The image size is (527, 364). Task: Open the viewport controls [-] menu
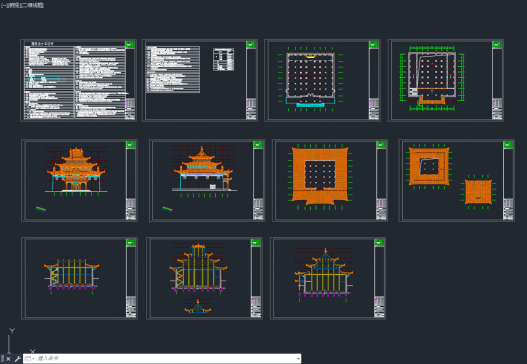pos(3,5)
